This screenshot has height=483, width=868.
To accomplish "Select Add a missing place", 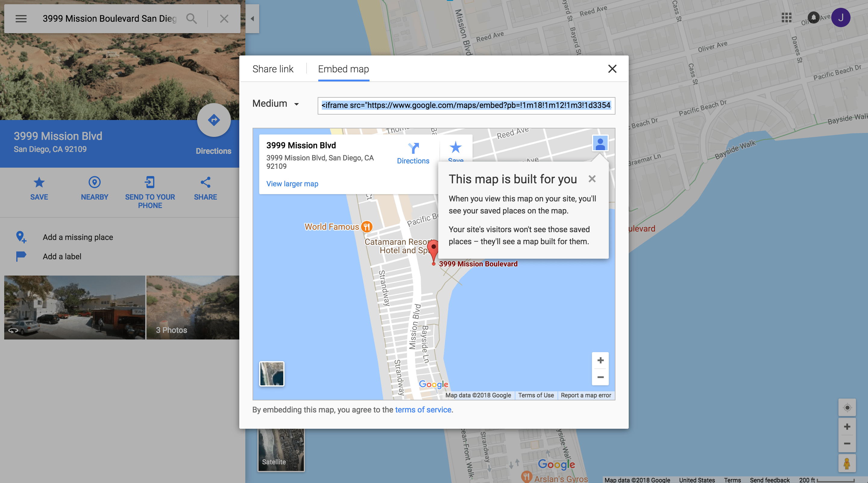I will (x=77, y=237).
